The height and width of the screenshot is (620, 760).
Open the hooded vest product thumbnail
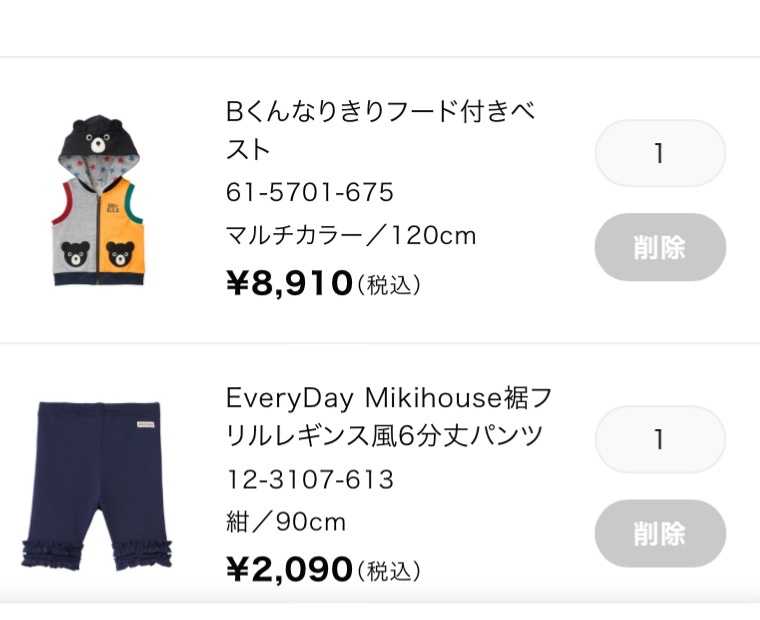coord(98,200)
